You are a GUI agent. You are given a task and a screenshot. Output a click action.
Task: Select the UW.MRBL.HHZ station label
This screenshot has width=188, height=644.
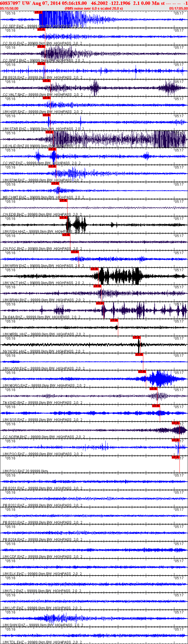(x=43, y=334)
